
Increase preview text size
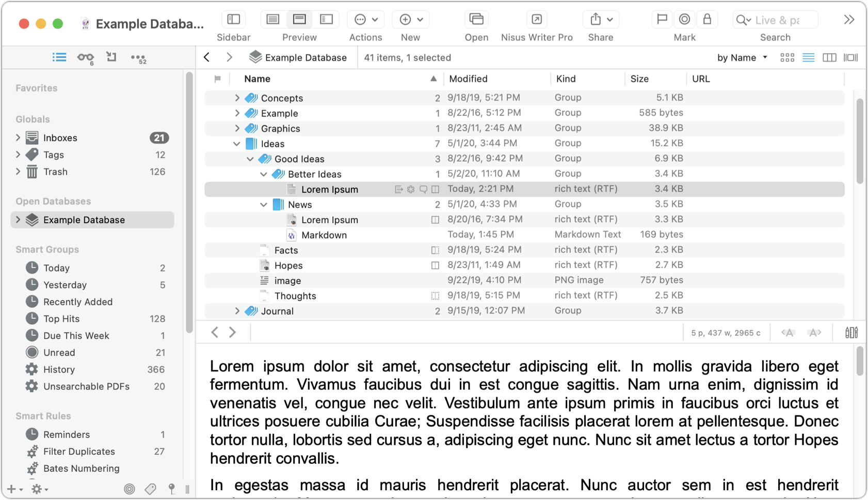pyautogui.click(x=814, y=333)
